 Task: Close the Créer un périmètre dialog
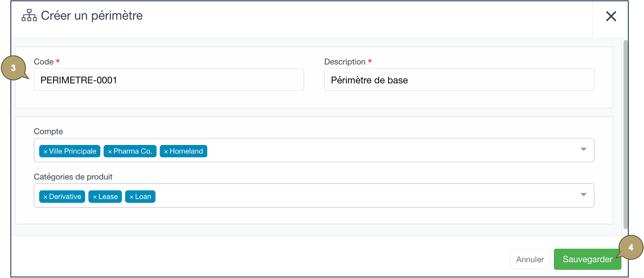(x=611, y=16)
